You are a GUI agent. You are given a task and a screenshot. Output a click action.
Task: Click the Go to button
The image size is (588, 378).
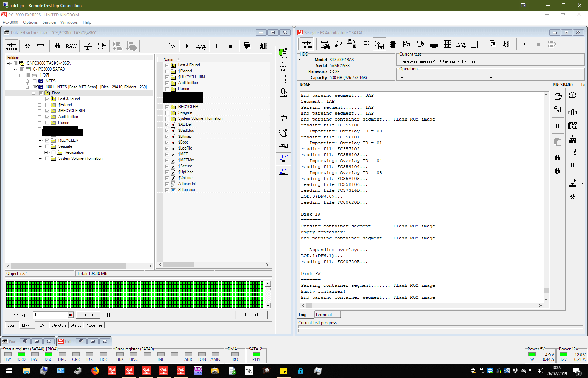tap(88, 315)
